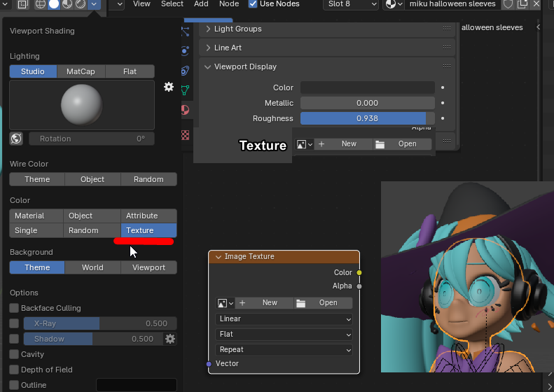Viewport: 554px width, 392px height.
Task: Enable Backface Culling checkbox
Action: click(14, 308)
